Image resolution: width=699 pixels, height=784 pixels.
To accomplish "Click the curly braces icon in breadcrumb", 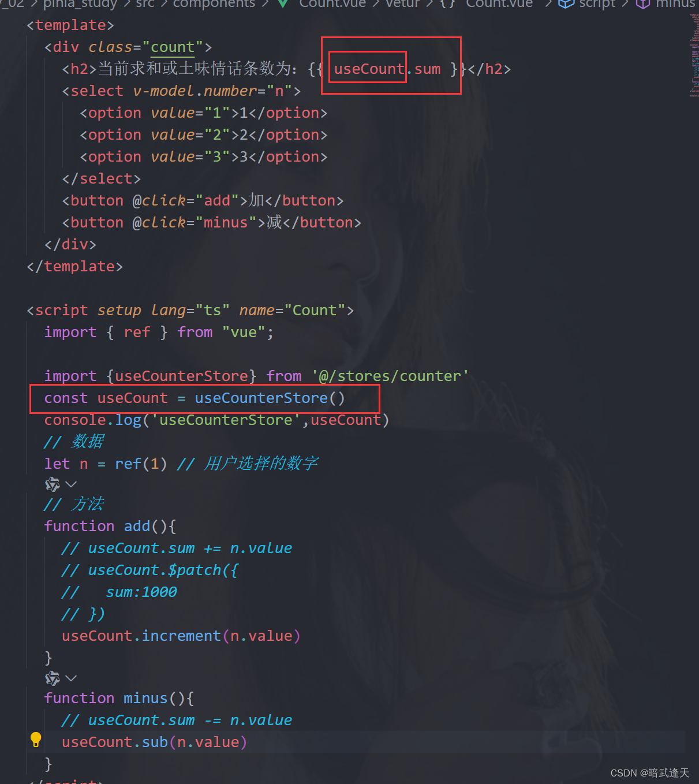I will [448, 3].
